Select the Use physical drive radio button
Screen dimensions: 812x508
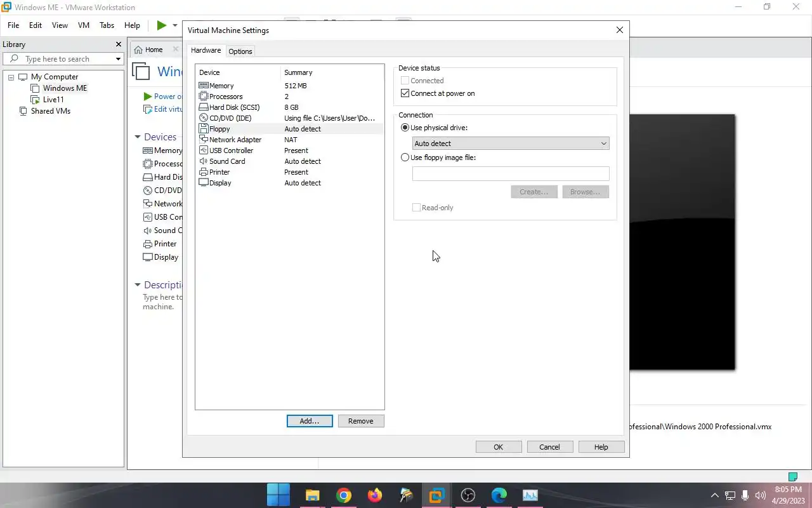click(405, 128)
